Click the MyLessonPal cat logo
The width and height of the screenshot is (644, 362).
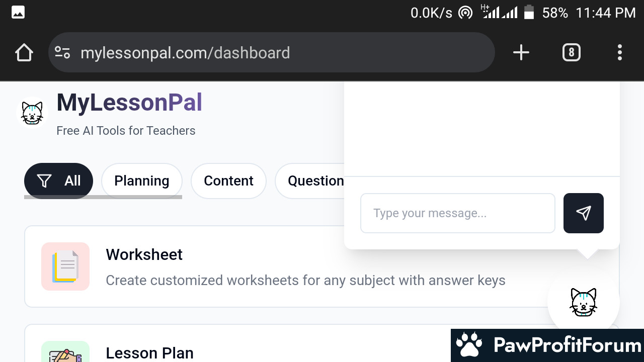(x=32, y=113)
